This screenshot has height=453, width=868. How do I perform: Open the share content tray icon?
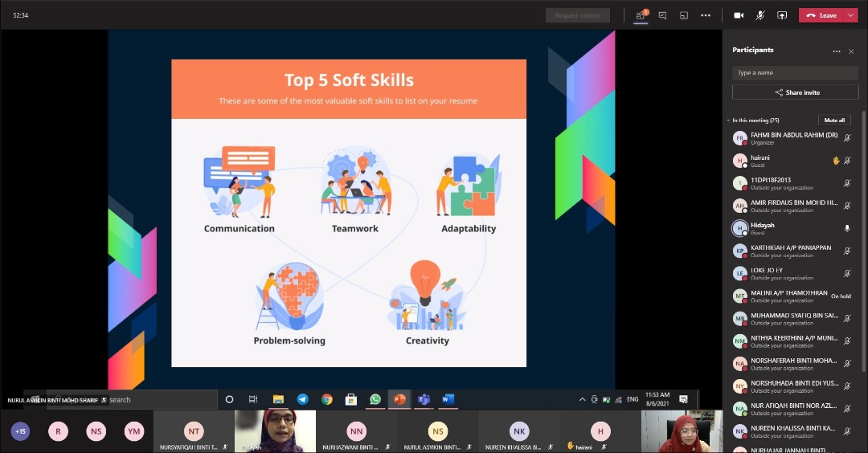tap(782, 15)
